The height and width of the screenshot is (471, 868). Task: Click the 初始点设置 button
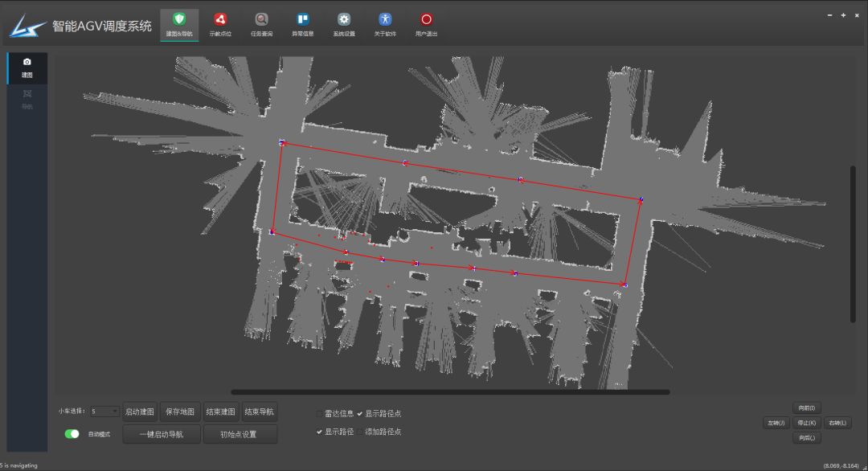pos(239,435)
